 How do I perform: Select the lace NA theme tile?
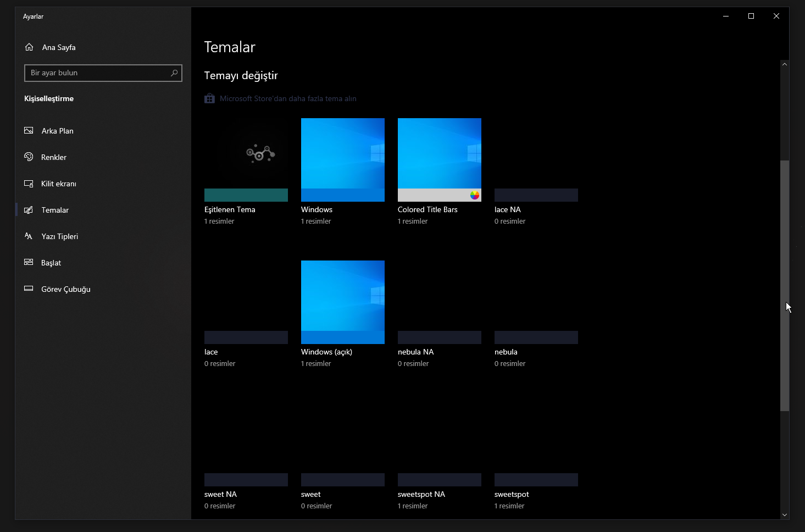click(x=536, y=160)
